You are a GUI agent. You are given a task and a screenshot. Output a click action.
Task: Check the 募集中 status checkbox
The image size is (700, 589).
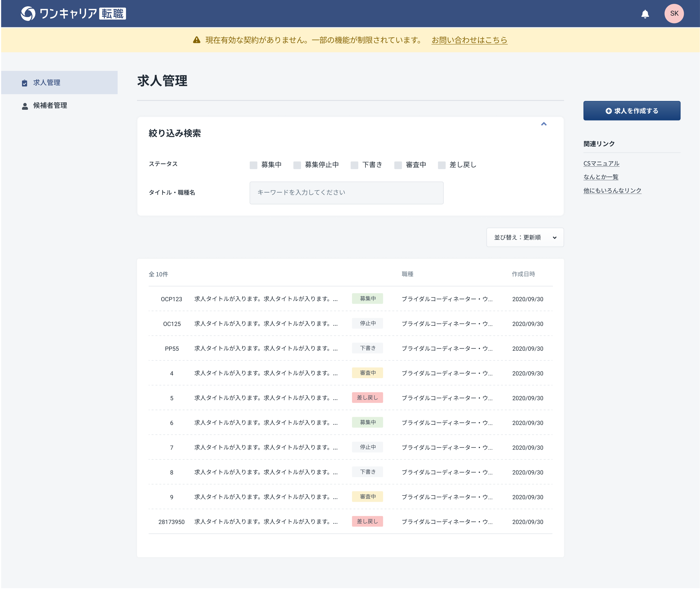pos(254,165)
